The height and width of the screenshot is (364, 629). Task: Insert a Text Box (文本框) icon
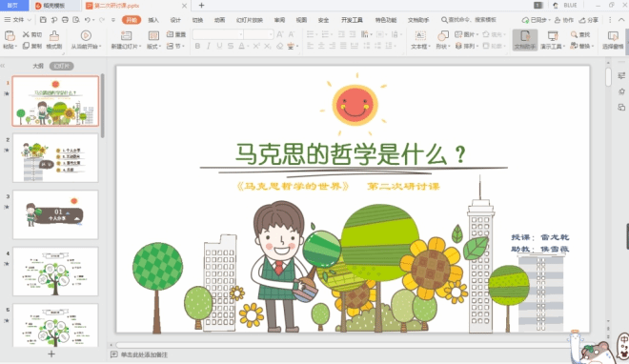click(420, 35)
